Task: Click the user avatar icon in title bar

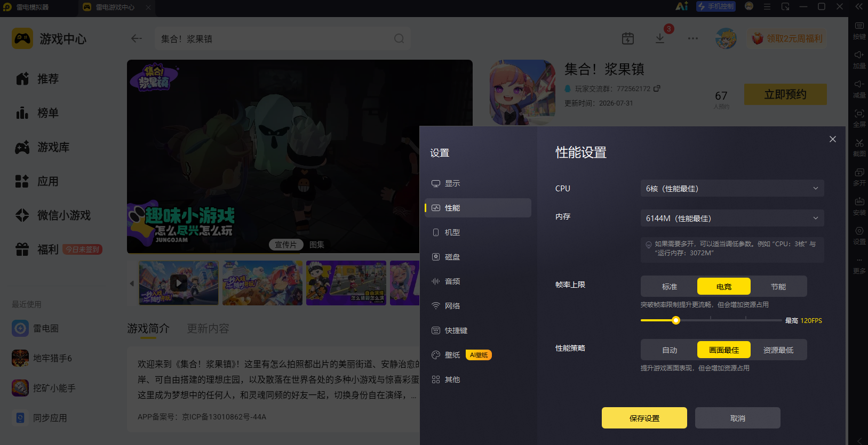Action: 749,6
